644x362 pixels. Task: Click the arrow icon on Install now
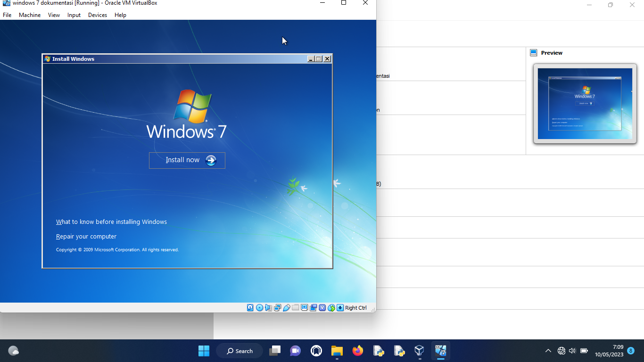point(211,160)
